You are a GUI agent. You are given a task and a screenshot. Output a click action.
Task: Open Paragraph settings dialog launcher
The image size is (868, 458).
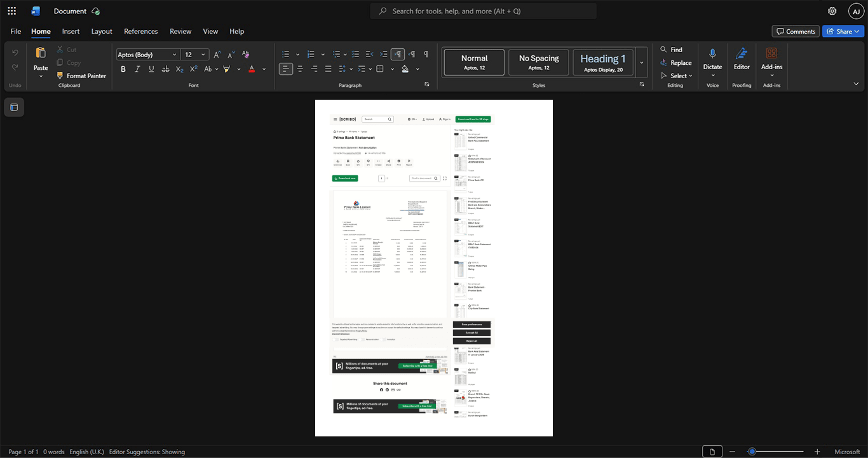(x=427, y=84)
